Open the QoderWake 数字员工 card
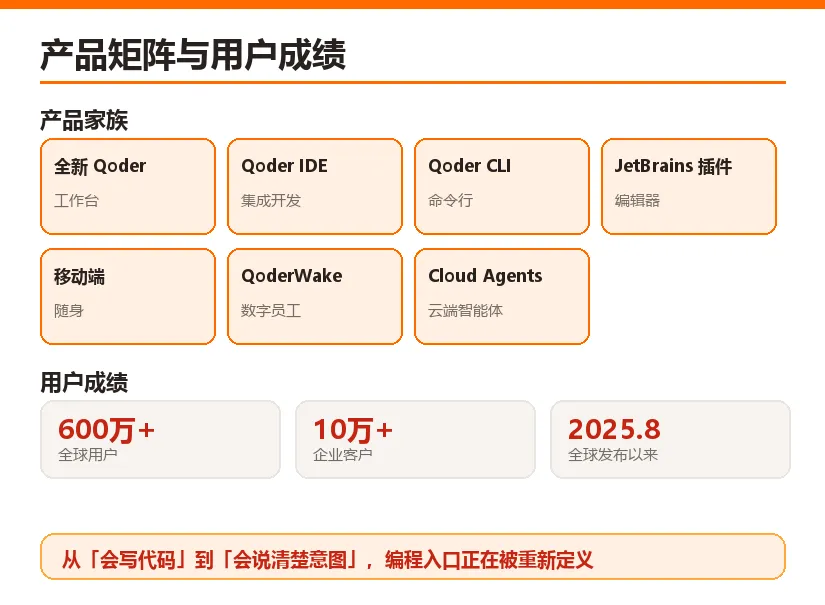Image resolution: width=825 pixels, height=605 pixels. pyautogui.click(x=315, y=297)
